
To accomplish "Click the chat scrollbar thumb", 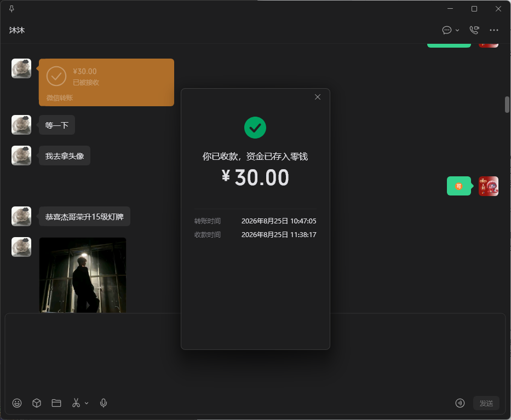I will click(507, 105).
